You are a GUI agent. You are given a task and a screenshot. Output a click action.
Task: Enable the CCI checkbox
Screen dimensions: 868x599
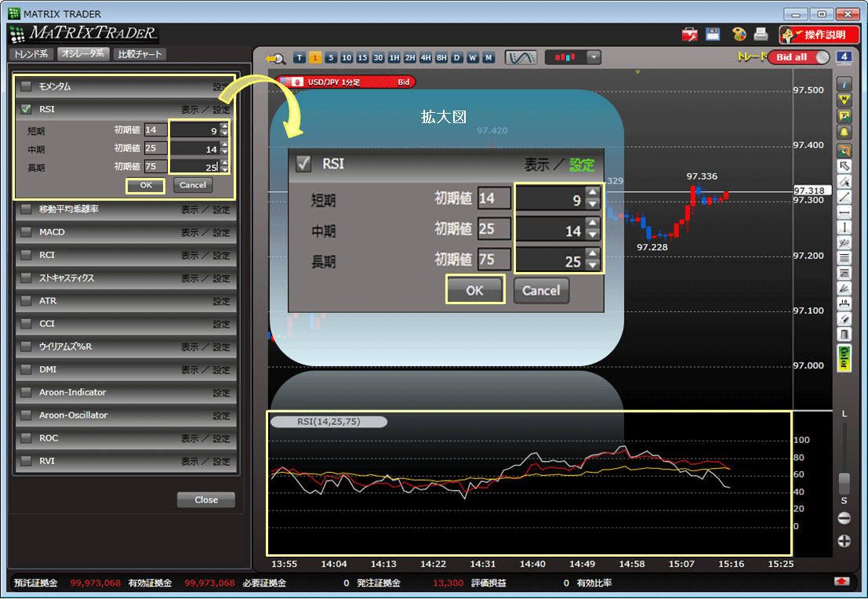click(x=26, y=323)
